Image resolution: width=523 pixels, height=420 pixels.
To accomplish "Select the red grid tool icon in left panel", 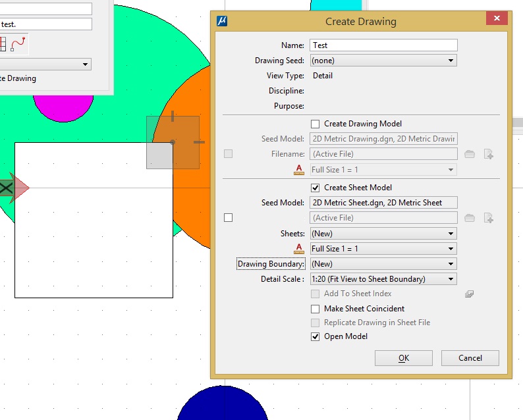I will click(3, 44).
